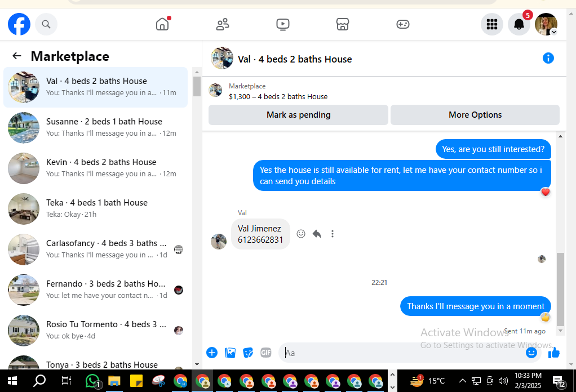Click conversation list scrollbar thumb
Screen dimensions: 576x392
click(197, 86)
